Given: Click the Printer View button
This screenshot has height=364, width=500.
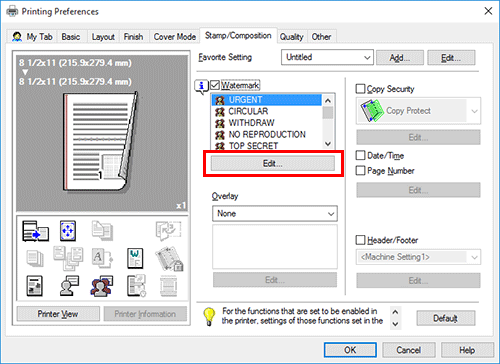Looking at the screenshot, I should point(58,314).
